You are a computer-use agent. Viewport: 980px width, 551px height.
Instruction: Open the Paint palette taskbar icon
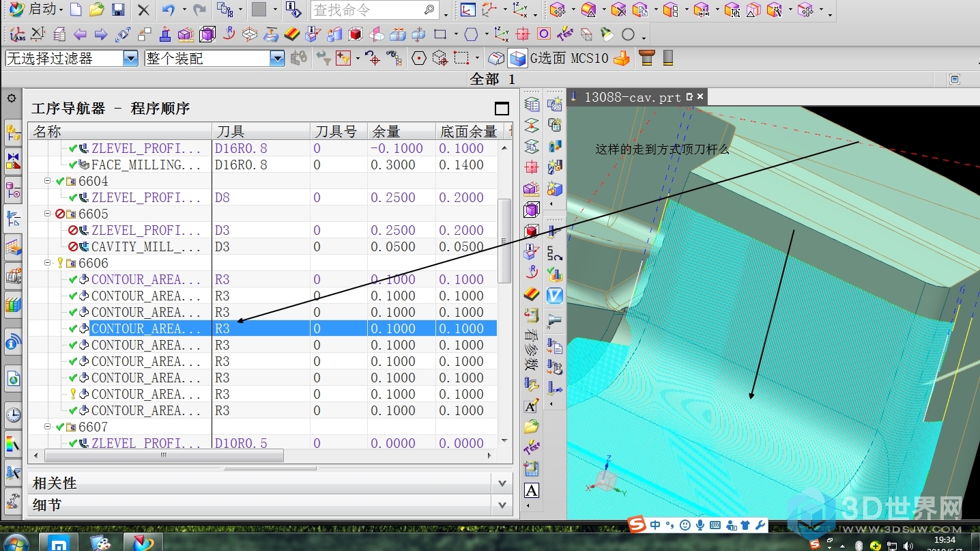click(x=100, y=543)
